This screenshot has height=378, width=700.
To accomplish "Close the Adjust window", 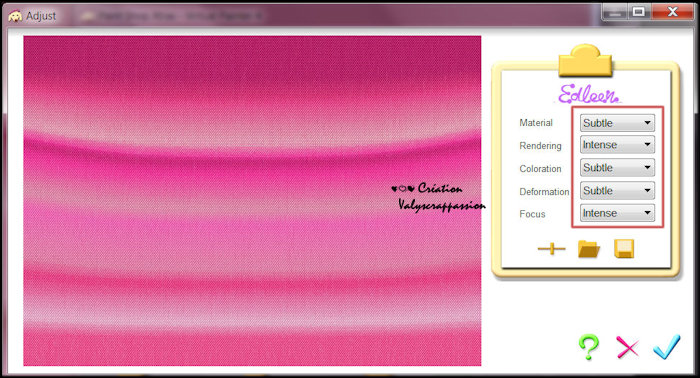I will [672, 12].
